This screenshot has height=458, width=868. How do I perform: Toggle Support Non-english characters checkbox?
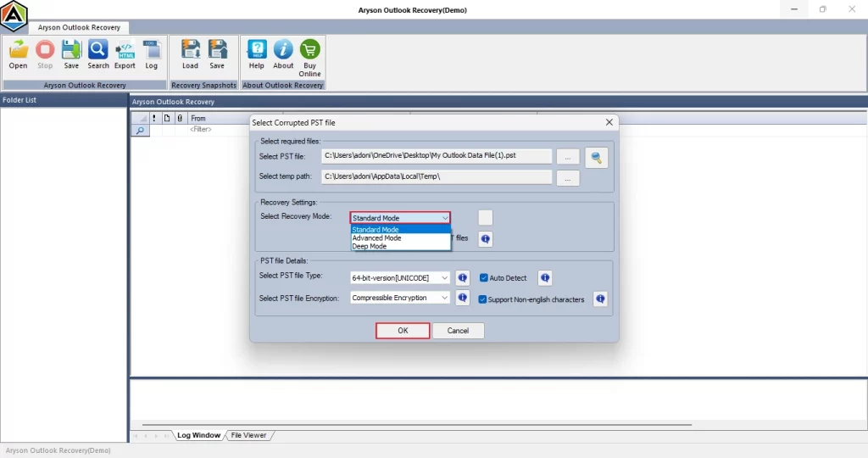click(482, 299)
